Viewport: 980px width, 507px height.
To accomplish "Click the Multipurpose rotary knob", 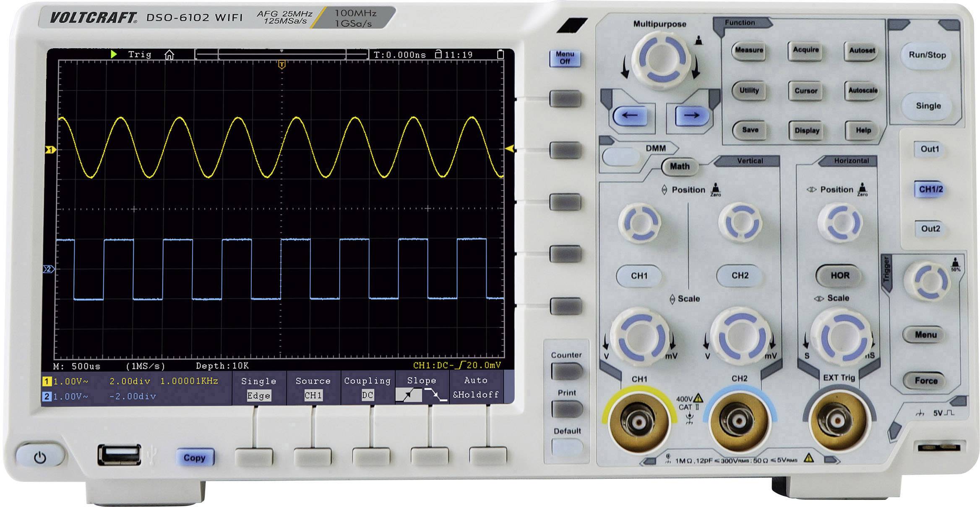I will (x=661, y=58).
